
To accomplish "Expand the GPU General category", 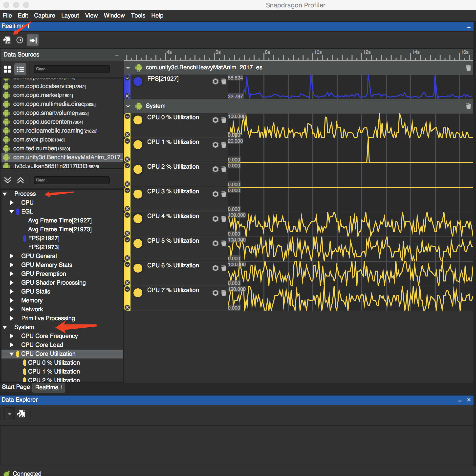I will [12, 256].
